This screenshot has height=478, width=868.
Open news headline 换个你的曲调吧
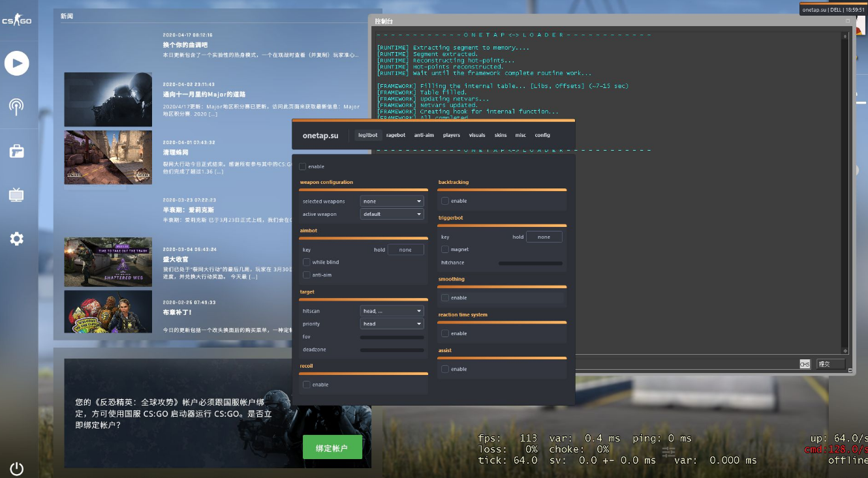click(185, 45)
